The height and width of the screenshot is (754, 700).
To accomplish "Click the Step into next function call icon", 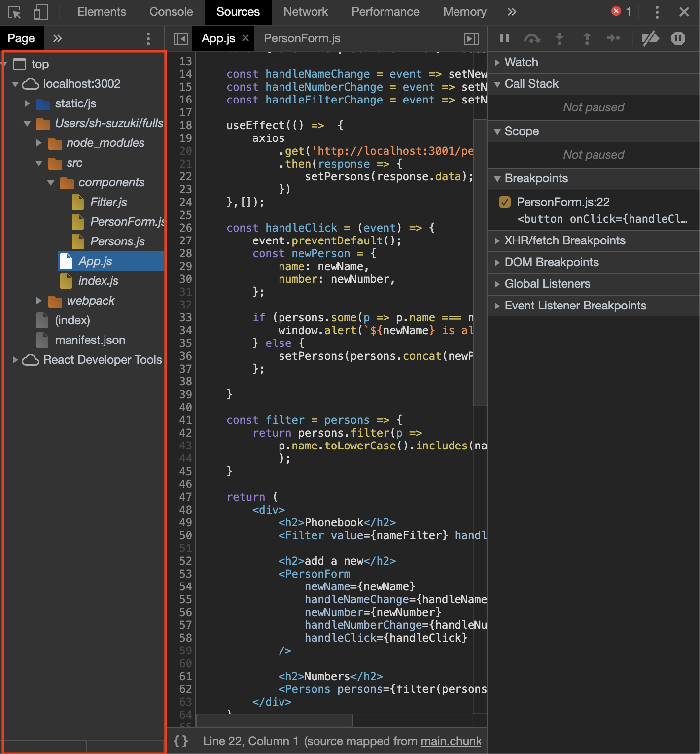I will tap(560, 38).
